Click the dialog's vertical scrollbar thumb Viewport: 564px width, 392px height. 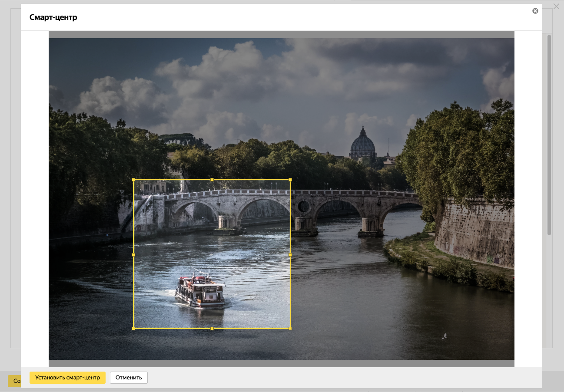tap(549, 135)
